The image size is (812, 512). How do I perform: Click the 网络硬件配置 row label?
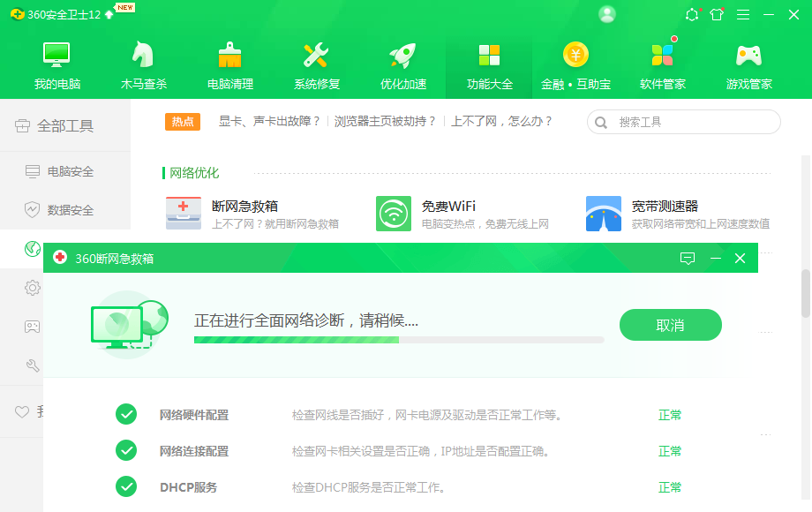click(x=193, y=415)
